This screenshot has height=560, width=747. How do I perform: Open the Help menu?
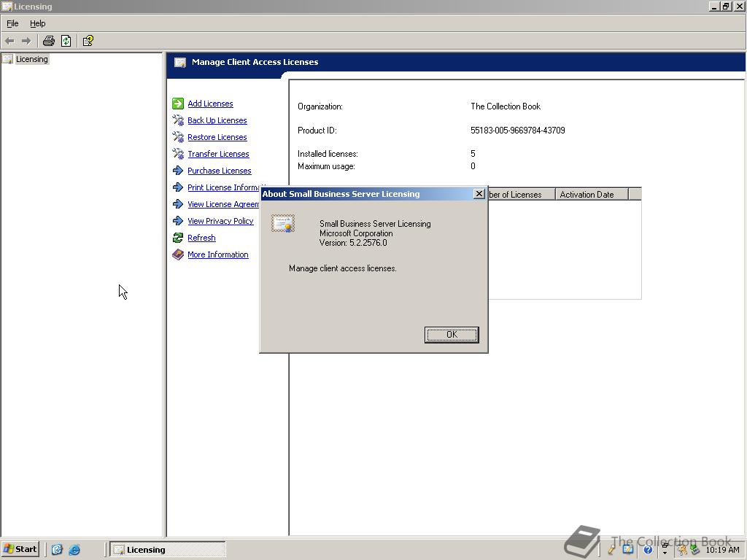[38, 23]
